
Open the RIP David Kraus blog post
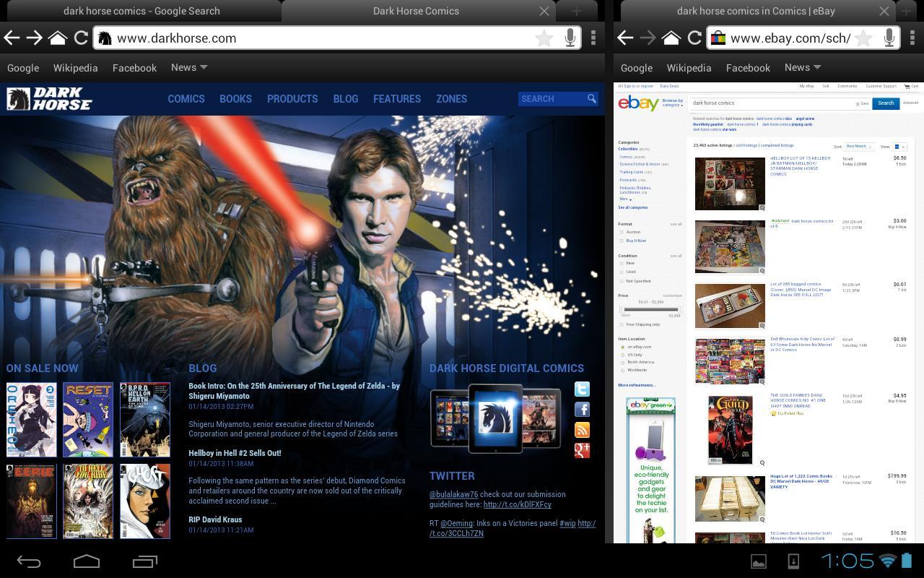pos(215,519)
